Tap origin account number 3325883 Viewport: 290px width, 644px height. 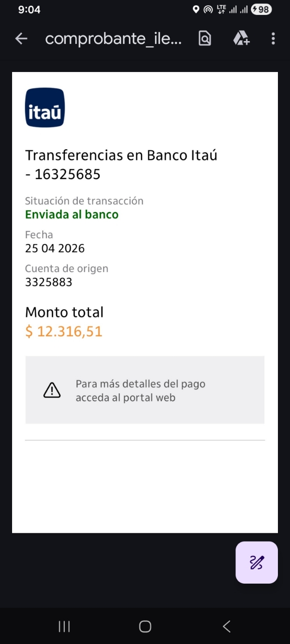(x=48, y=282)
